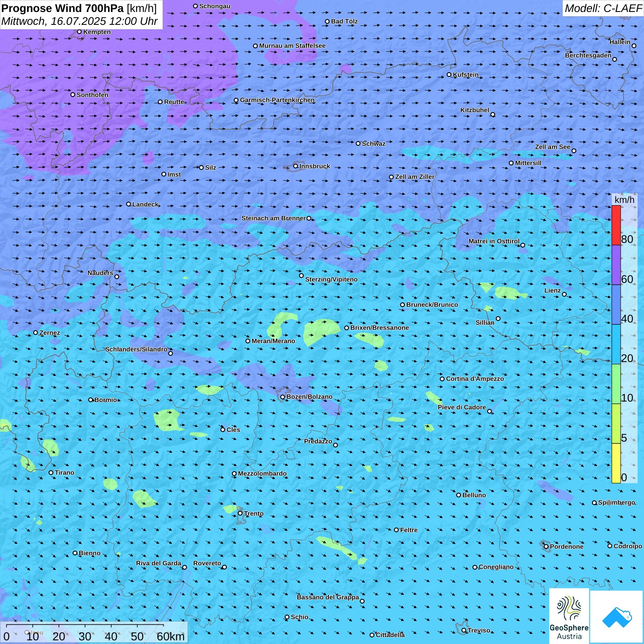The width and height of the screenshot is (644, 644).
Task: Click the "Modell: C-LAEF" label
Action: click(603, 8)
